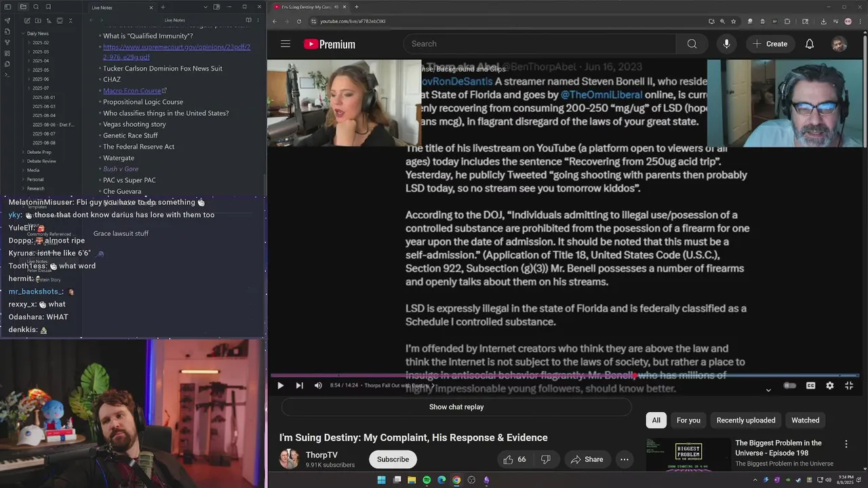The width and height of the screenshot is (868, 488).
Task: Play the video
Action: click(x=280, y=386)
